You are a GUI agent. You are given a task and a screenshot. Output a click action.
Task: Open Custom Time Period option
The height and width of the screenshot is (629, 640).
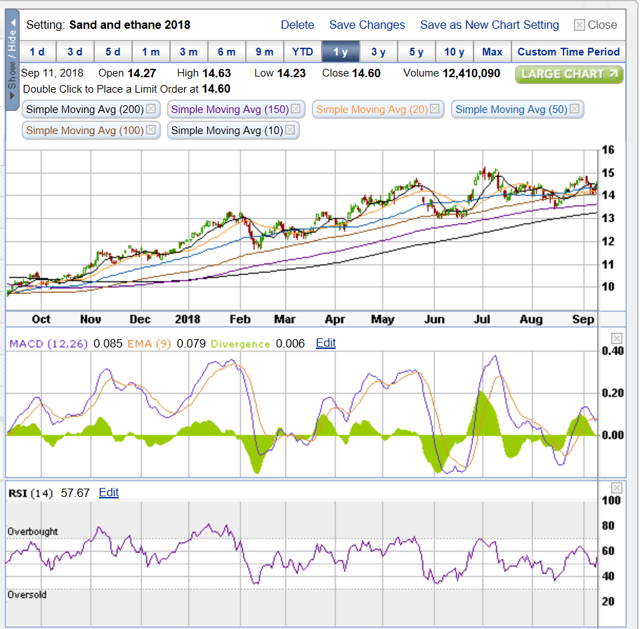pyautogui.click(x=569, y=52)
